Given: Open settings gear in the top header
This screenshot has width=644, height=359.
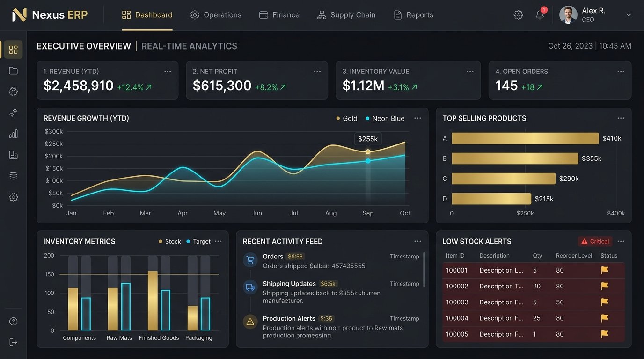Looking at the screenshot, I should click(518, 15).
